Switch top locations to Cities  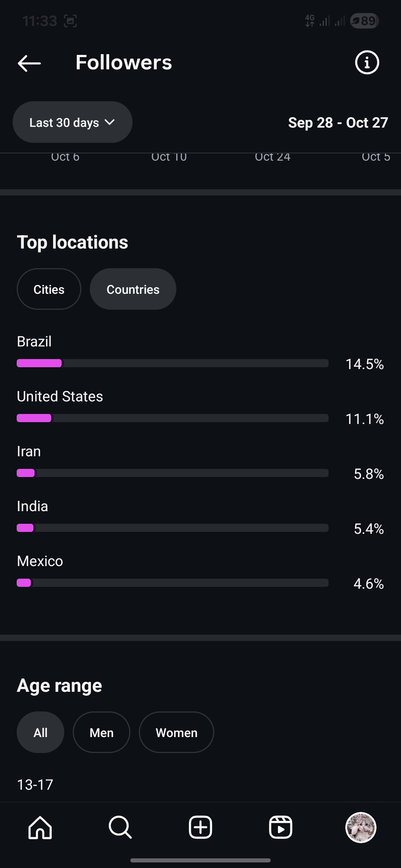pyautogui.click(x=49, y=289)
